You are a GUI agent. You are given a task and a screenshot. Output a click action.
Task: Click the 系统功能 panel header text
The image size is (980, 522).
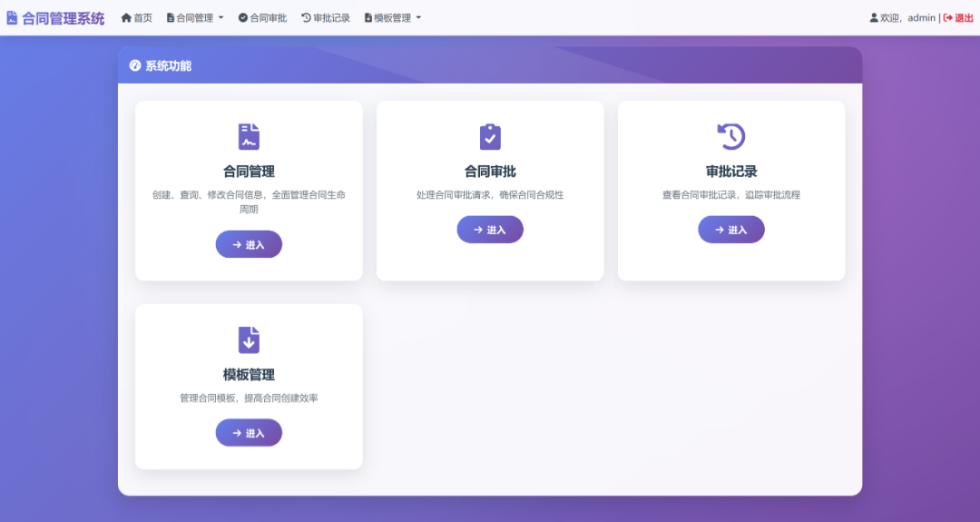(168, 65)
